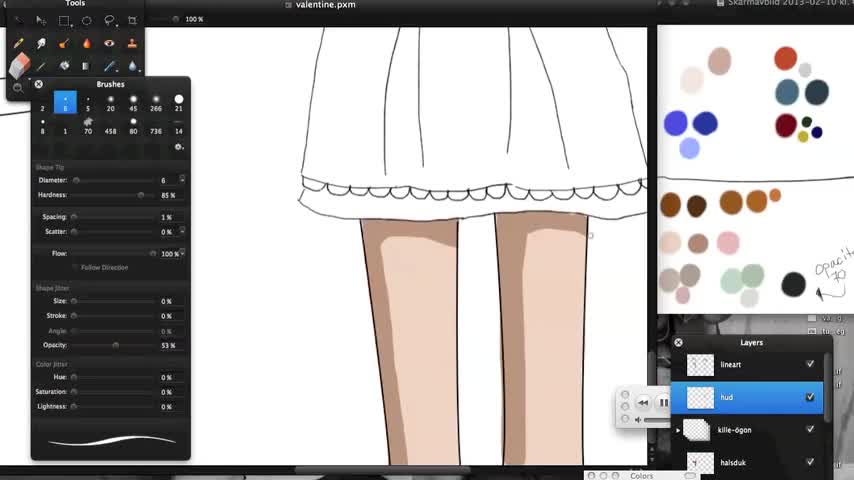854x480 pixels.
Task: Click the video player volume icon
Action: (638, 420)
